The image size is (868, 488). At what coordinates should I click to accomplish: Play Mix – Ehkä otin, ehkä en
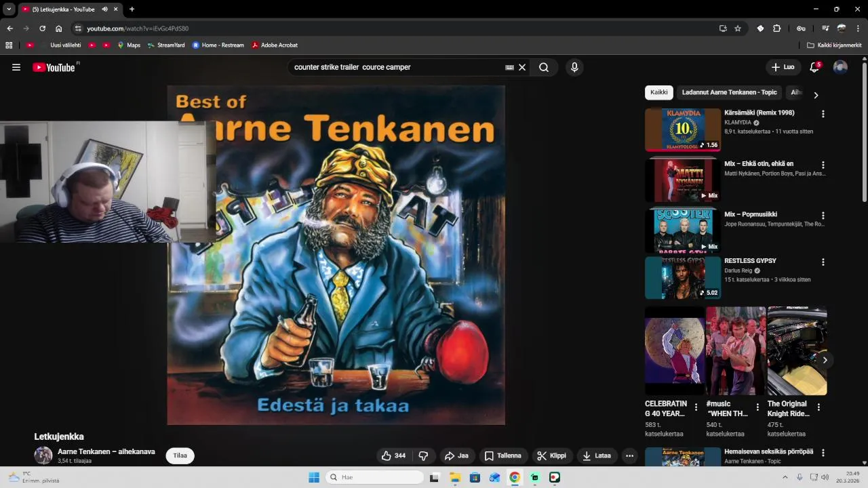[x=758, y=163]
